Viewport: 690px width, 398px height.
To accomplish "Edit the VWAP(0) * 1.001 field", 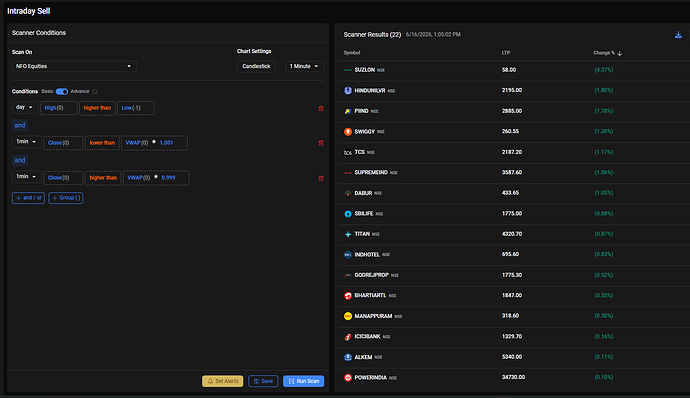I will [154, 143].
